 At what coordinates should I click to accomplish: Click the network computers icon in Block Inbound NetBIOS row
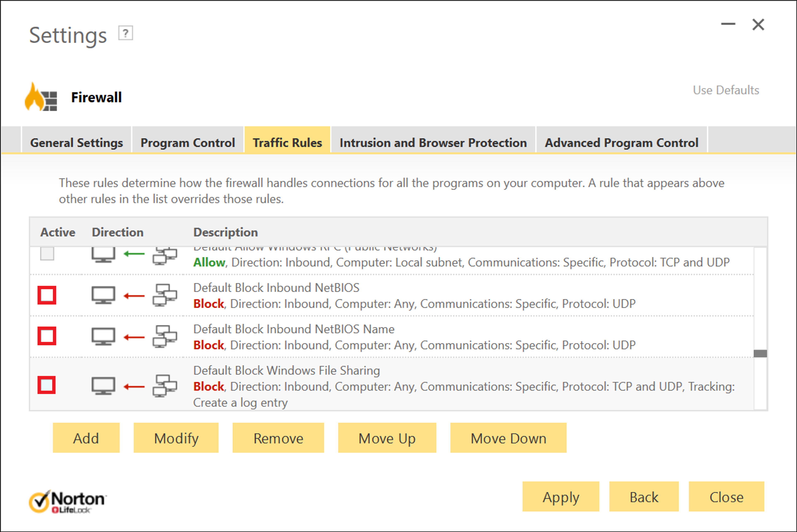pos(165,295)
